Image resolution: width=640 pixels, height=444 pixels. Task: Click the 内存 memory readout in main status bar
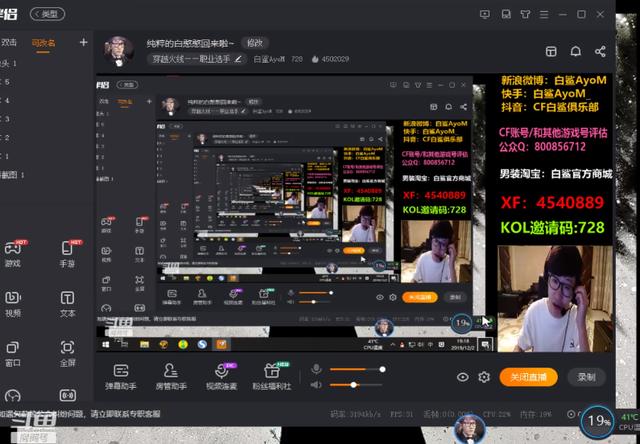pos(536,414)
